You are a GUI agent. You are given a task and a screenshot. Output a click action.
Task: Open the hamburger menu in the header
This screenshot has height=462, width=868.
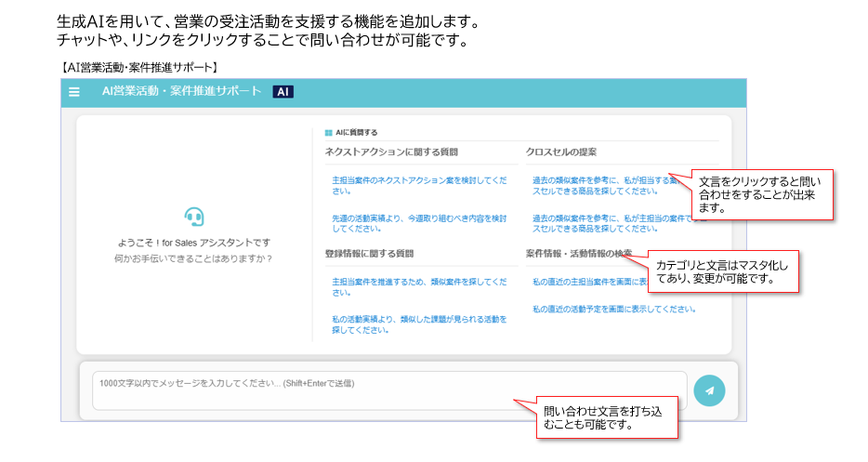[x=74, y=92]
